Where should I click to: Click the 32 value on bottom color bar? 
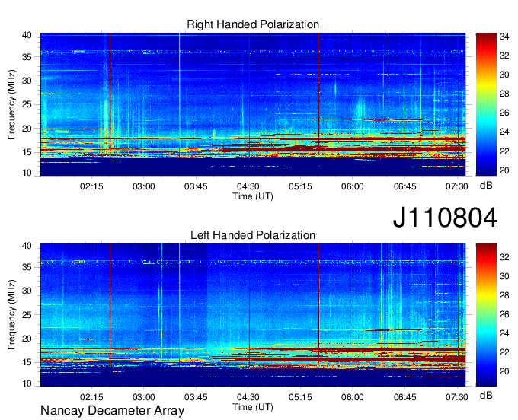504,256
